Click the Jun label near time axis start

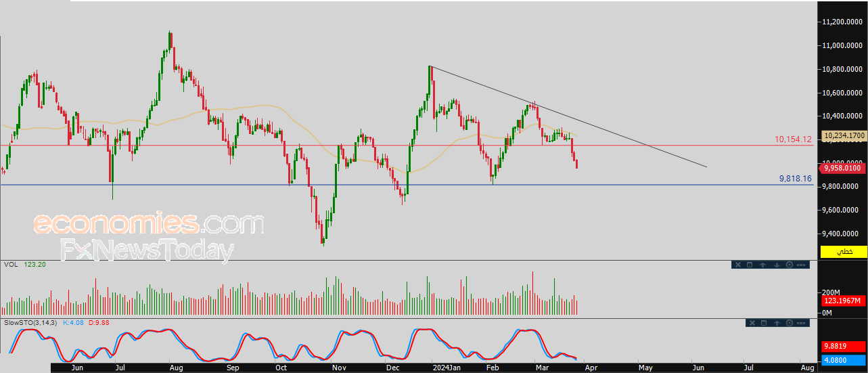(77, 368)
